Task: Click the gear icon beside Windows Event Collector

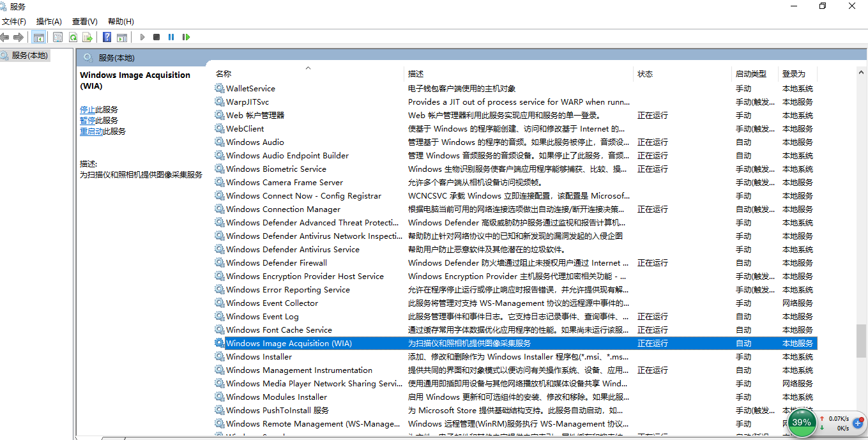Action: [220, 303]
